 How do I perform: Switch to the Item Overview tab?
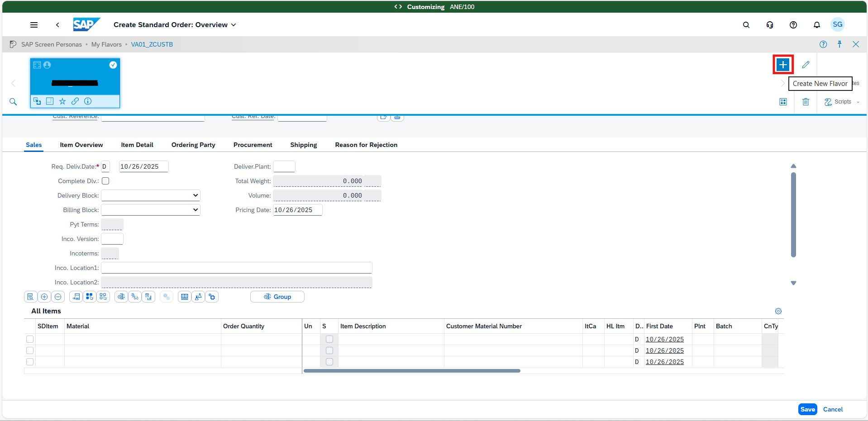[81, 145]
